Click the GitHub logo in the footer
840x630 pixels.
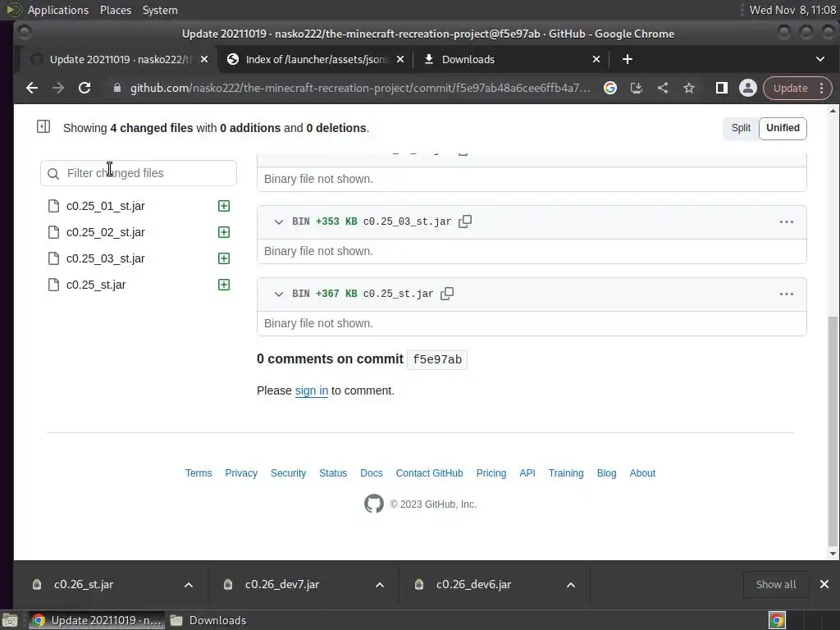[374, 504]
